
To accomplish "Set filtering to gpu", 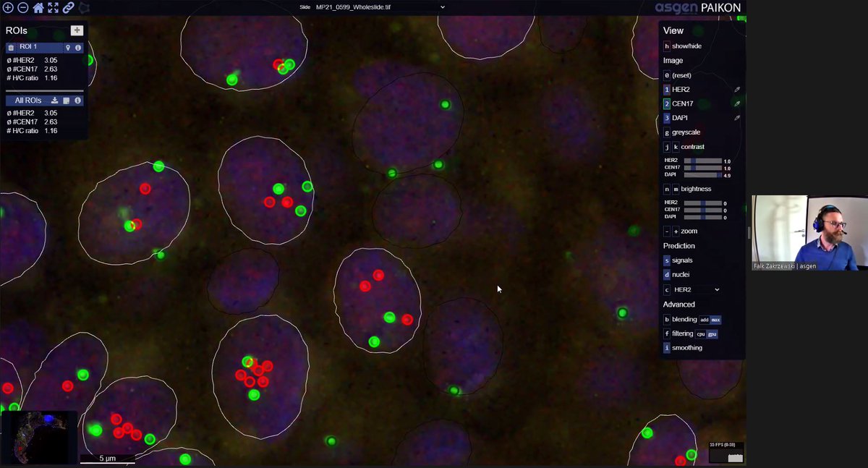I will tap(712, 334).
